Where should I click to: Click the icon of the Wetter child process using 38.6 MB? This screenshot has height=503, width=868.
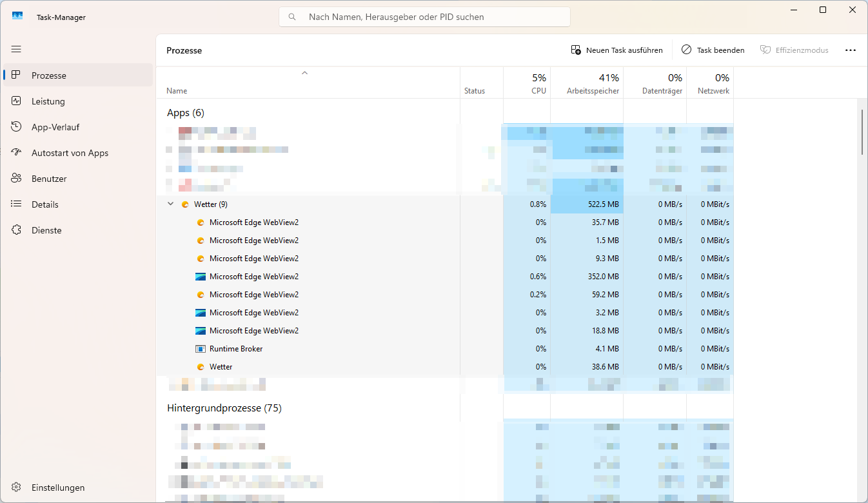point(201,367)
